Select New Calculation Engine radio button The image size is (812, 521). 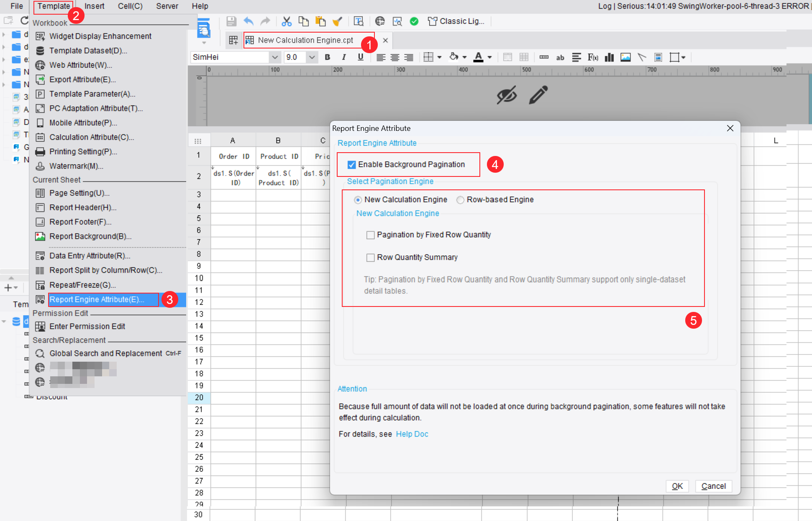[358, 200]
